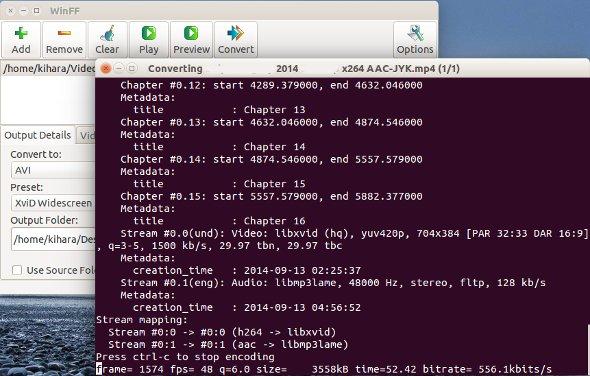Click the Preview button in WinFF toolbar

coord(191,40)
